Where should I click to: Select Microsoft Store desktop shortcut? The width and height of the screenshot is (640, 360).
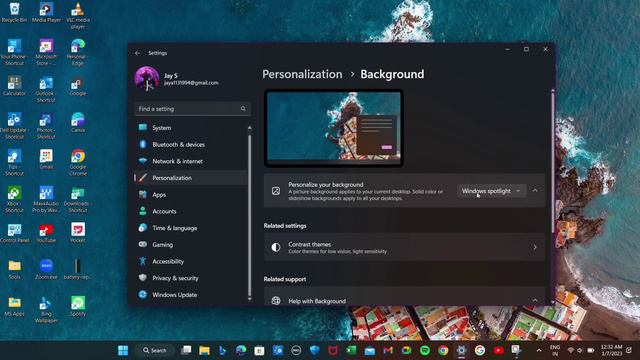tap(46, 52)
